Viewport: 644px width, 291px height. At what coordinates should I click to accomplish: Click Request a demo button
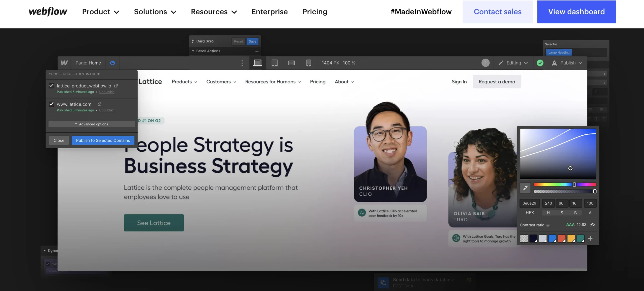(497, 82)
